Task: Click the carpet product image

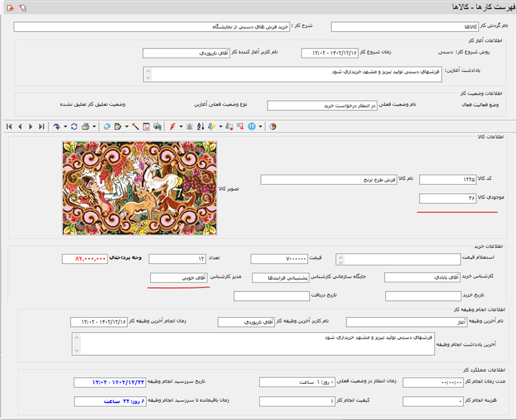Action: pos(140,187)
